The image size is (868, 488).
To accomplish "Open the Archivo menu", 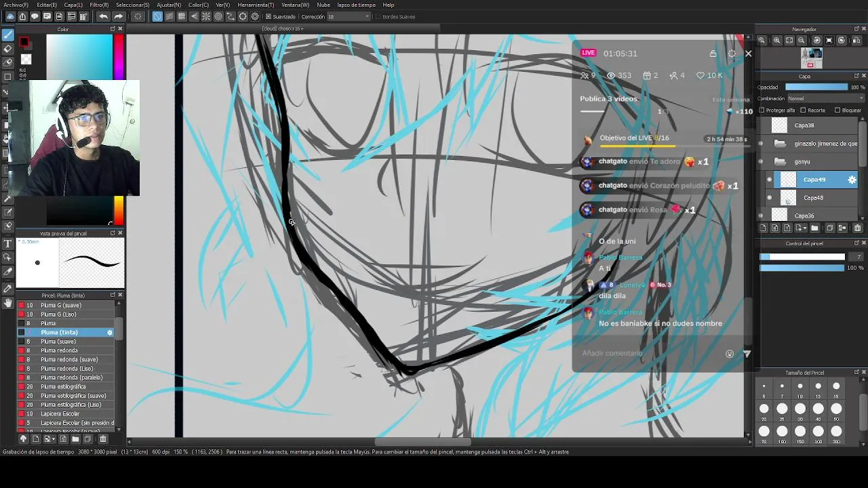I will click(16, 5).
